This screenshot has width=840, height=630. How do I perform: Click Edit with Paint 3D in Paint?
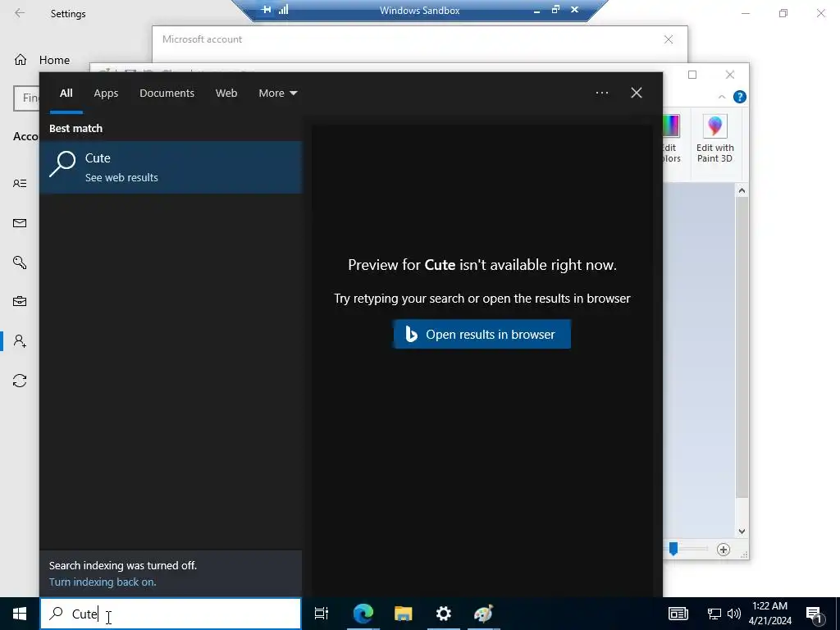pyautogui.click(x=715, y=139)
